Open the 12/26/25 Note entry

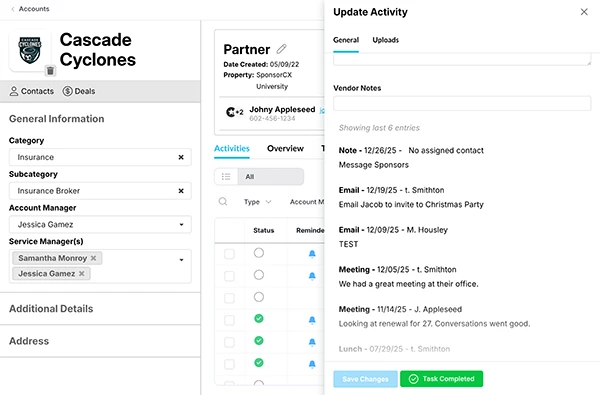[411, 158]
